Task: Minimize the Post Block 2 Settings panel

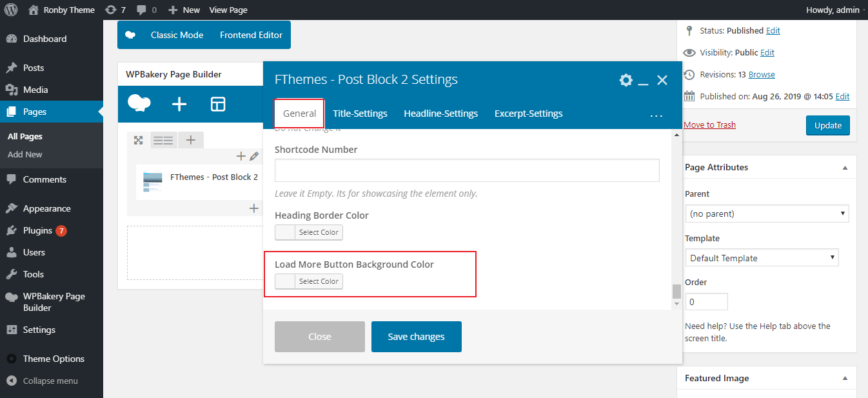Action: [643, 81]
